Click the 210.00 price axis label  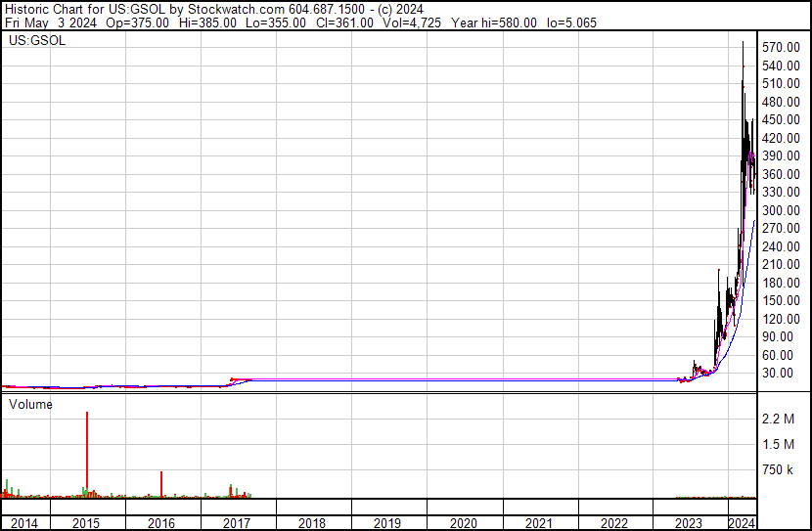tap(781, 264)
